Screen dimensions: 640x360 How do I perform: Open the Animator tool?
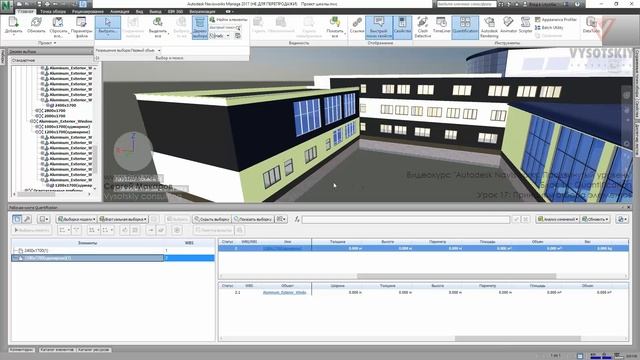(x=508, y=25)
